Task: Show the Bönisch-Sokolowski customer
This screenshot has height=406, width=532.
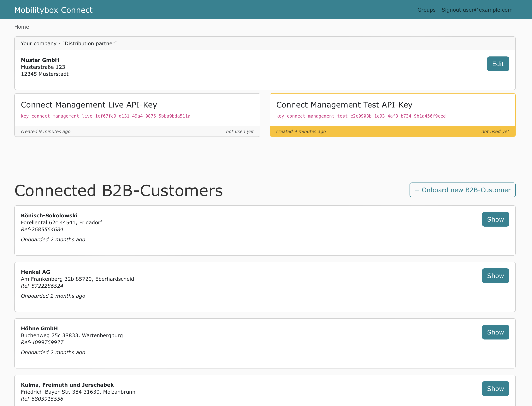Action: pos(495,219)
